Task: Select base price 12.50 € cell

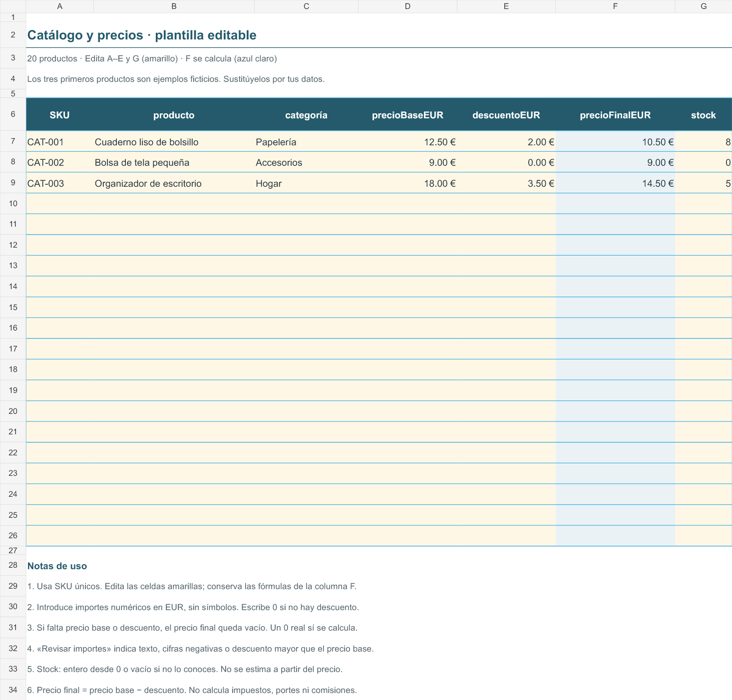Action: [407, 142]
